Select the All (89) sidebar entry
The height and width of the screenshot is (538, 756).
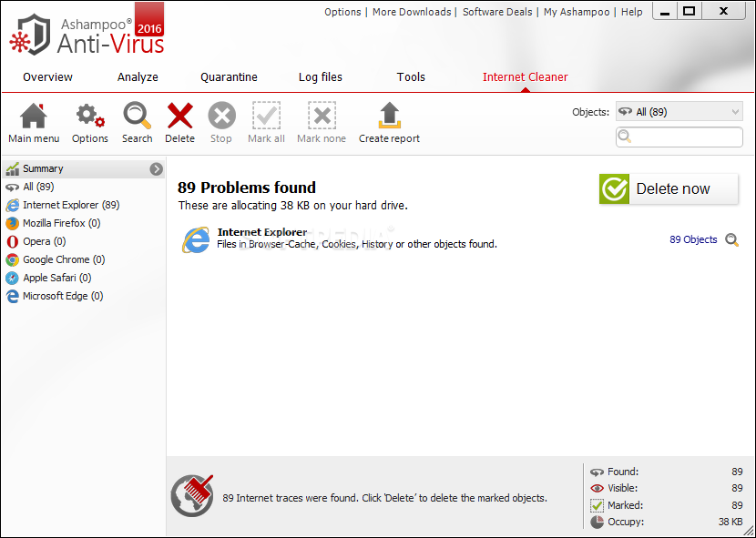tap(84, 187)
